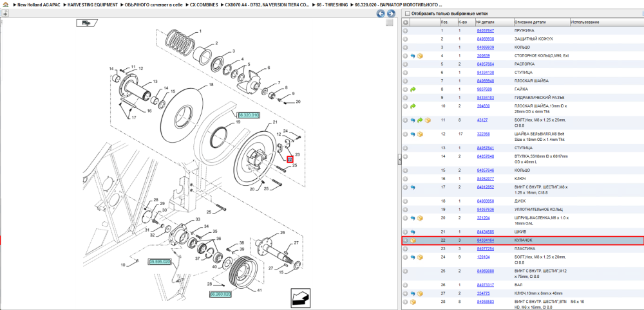644x310 pixels.
Task: Open part number 300639 link
Action: 483,56
